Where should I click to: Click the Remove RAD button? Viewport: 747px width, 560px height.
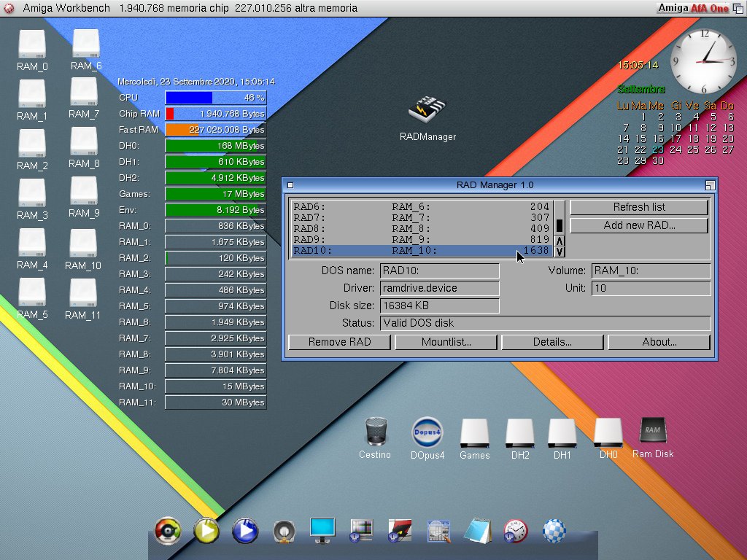339,342
